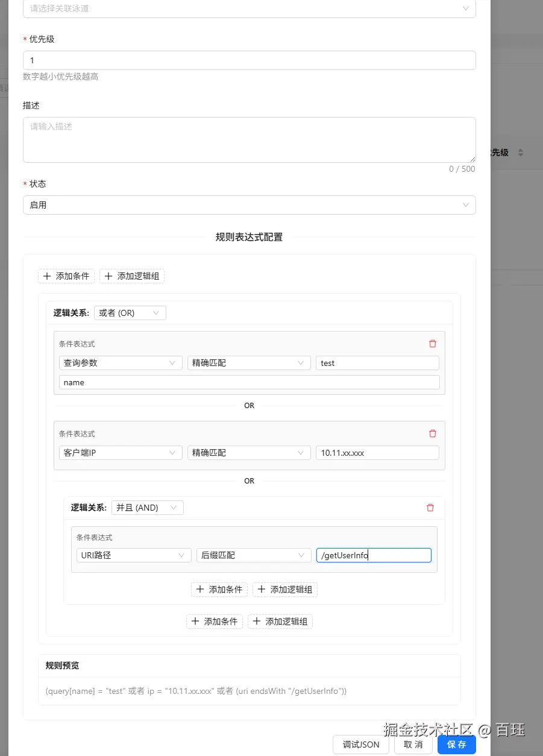
Task: Click the 规则预览 heading
Action: [x=62, y=666]
